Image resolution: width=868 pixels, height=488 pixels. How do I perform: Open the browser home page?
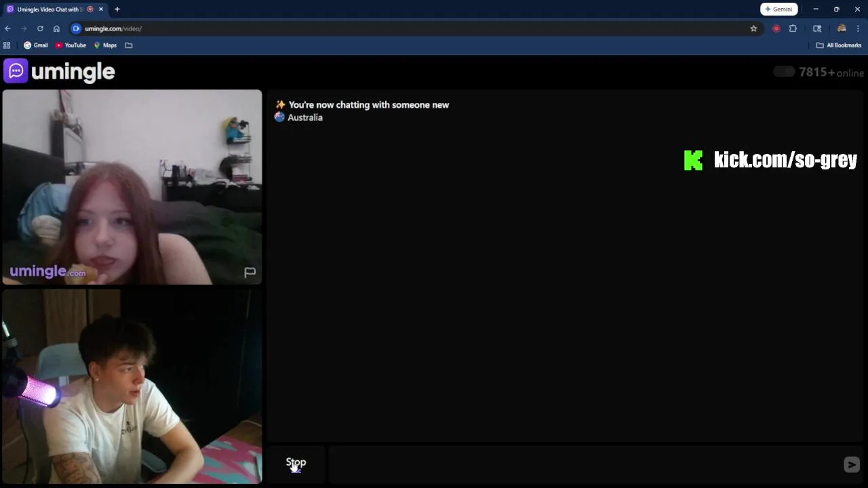pos(56,28)
